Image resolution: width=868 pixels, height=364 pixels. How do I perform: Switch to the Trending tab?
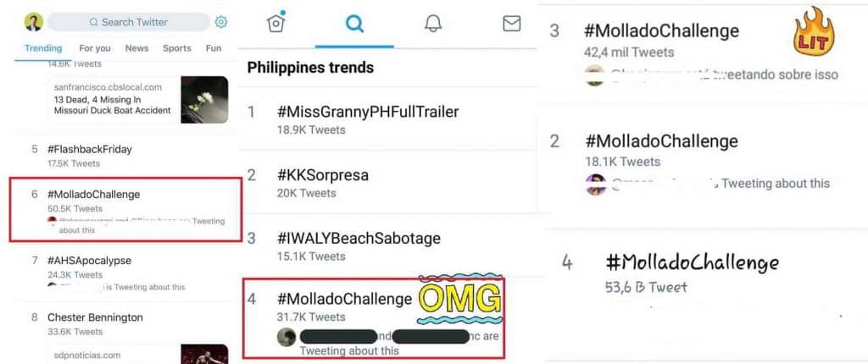(43, 48)
